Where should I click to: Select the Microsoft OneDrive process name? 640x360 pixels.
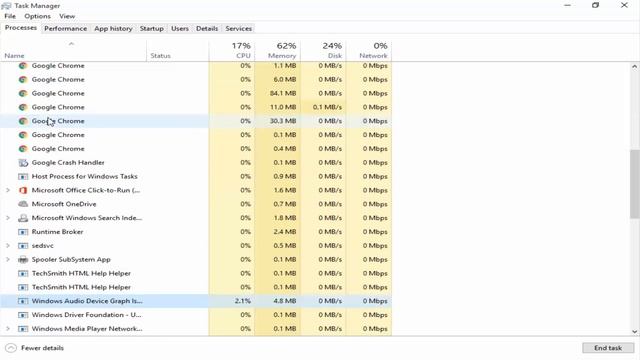click(64, 204)
